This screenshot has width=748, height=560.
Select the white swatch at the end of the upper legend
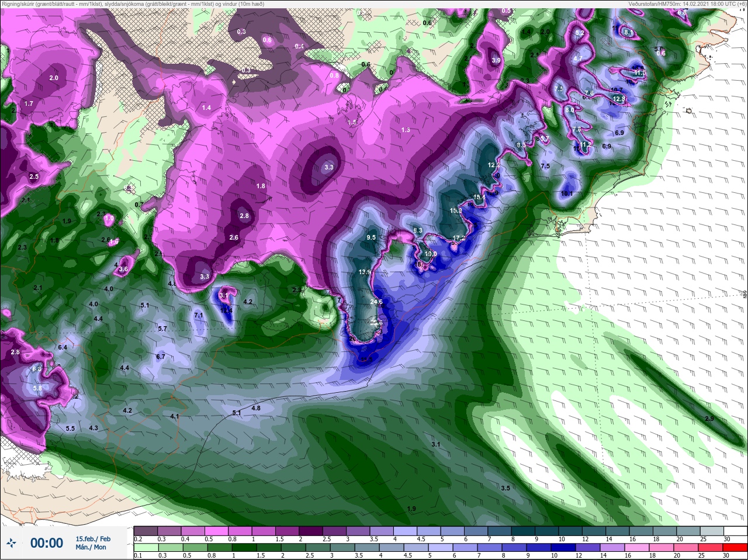pyautogui.click(x=735, y=531)
